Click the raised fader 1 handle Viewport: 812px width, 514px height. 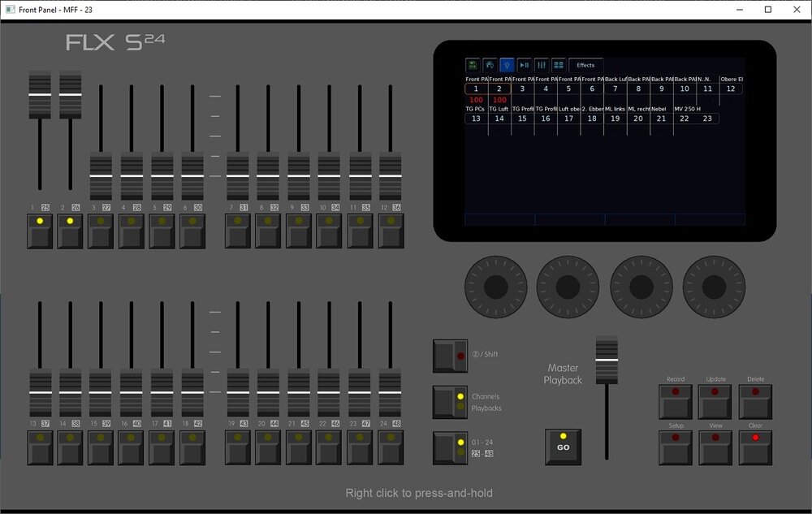[x=40, y=95]
